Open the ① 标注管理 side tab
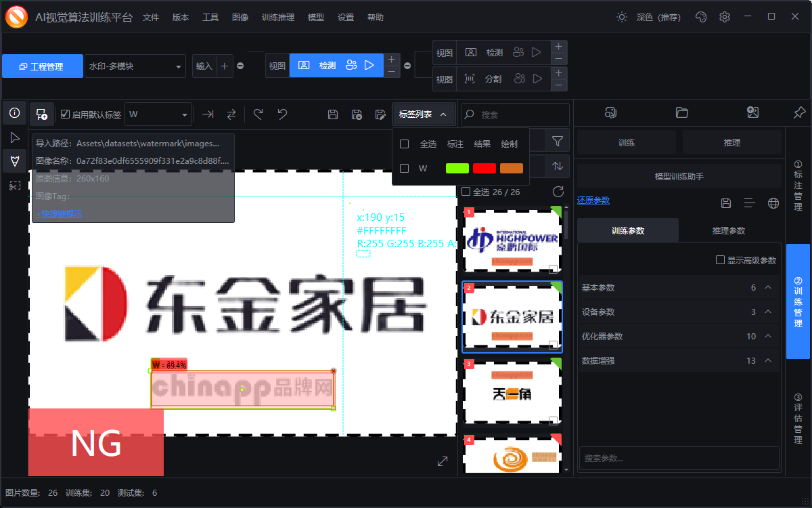Screen dimensions: 812x508 point(798,186)
